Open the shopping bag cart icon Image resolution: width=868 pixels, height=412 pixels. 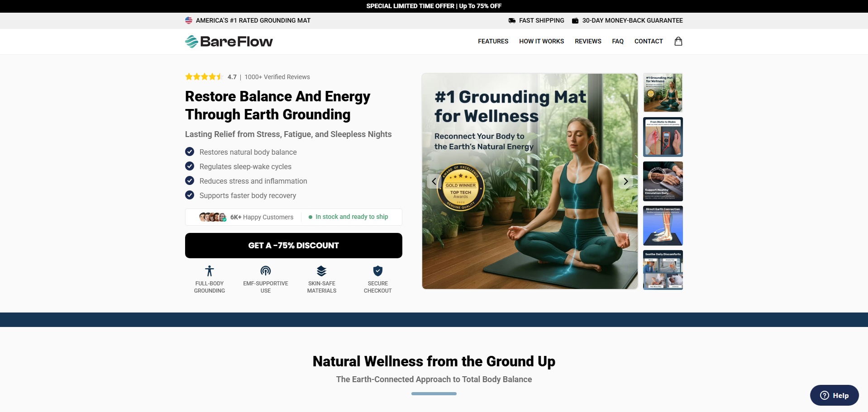(x=678, y=41)
